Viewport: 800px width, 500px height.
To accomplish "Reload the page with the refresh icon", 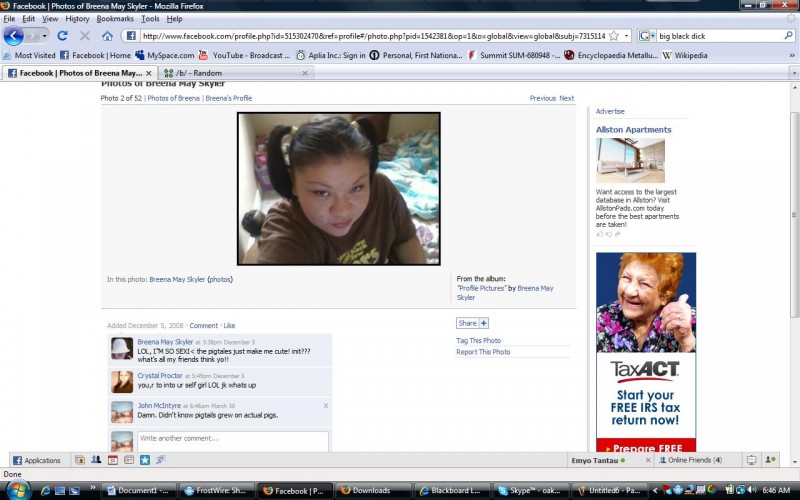I will tap(62, 36).
